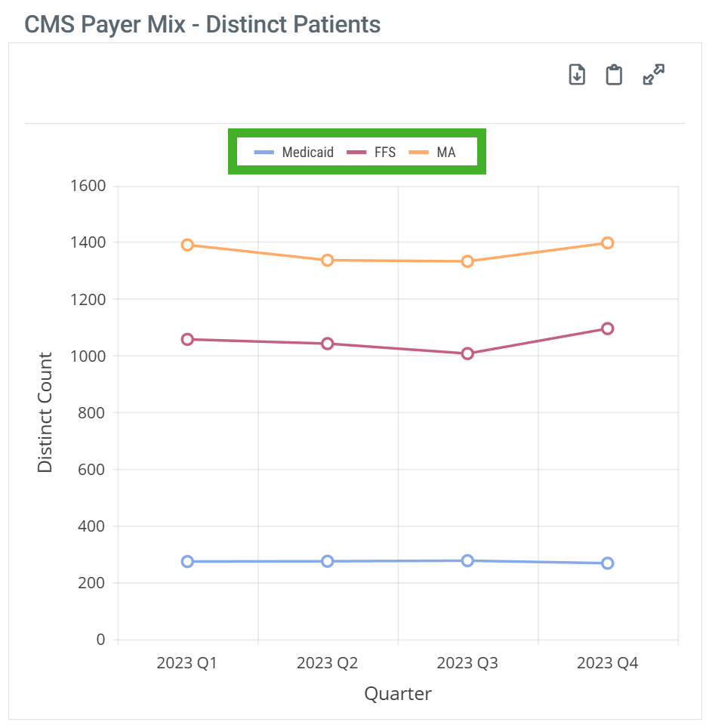Pick the Medicaid marker at 2023 Q3
The height and width of the screenshot is (728, 709).
tap(467, 561)
